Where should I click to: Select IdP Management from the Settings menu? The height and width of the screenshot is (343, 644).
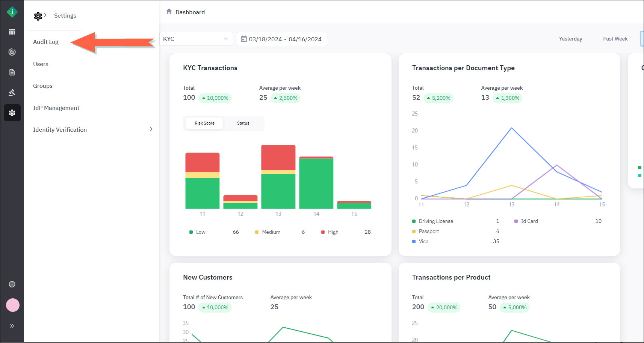pyautogui.click(x=56, y=108)
